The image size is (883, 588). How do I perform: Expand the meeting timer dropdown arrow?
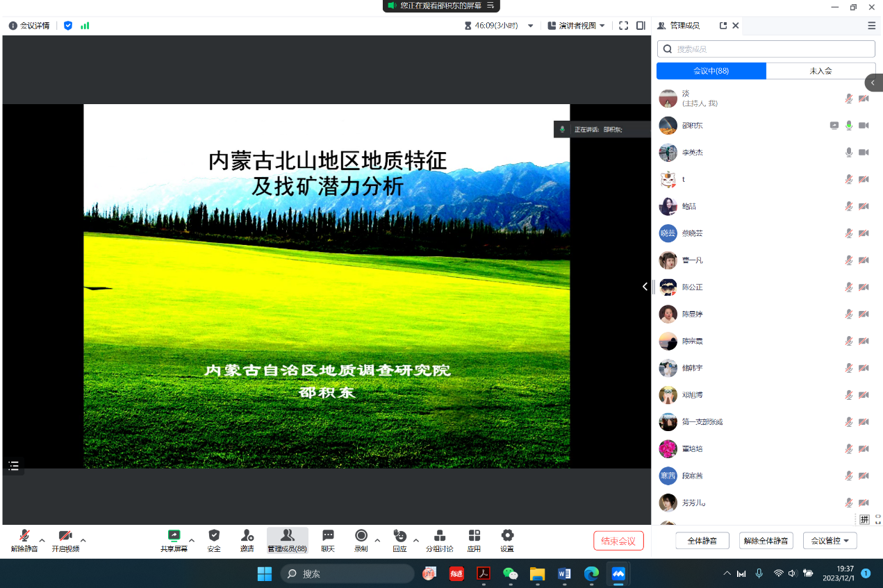531,26
